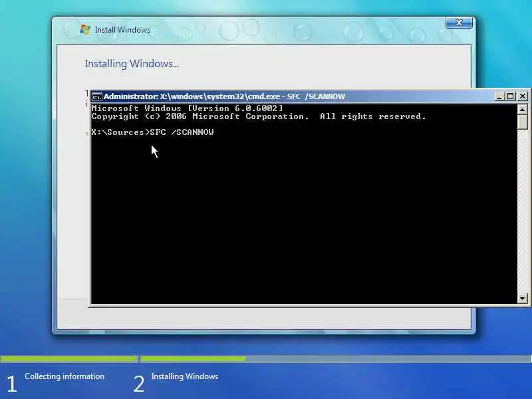Click the command prompt scroll up arrow
The width and height of the screenshot is (532, 399).
pos(523,110)
